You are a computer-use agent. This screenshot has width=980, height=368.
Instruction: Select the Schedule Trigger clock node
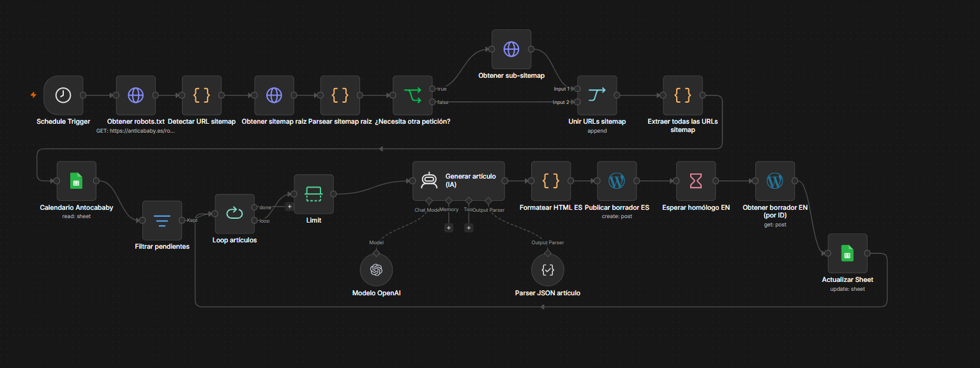[x=63, y=95]
